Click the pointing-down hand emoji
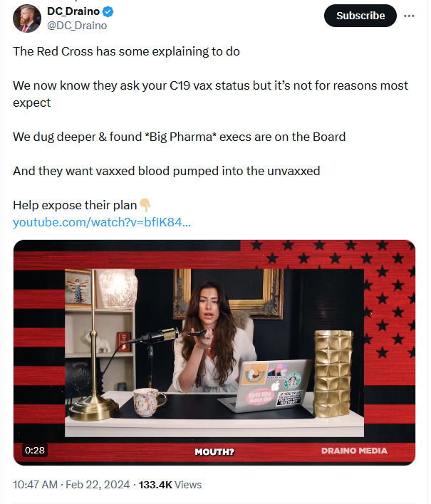431x504 pixels. [x=145, y=205]
